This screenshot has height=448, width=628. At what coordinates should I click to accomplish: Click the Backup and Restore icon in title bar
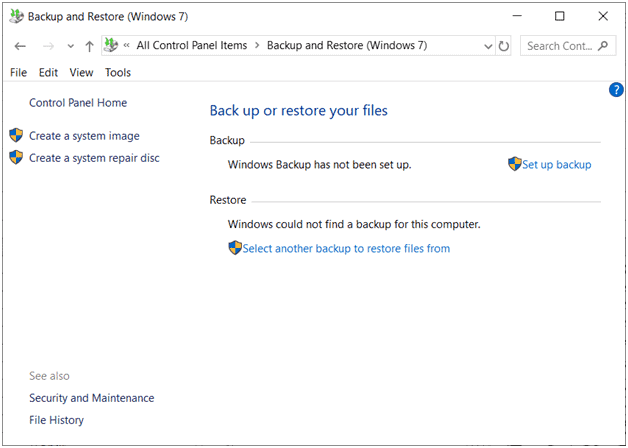pos(16,16)
